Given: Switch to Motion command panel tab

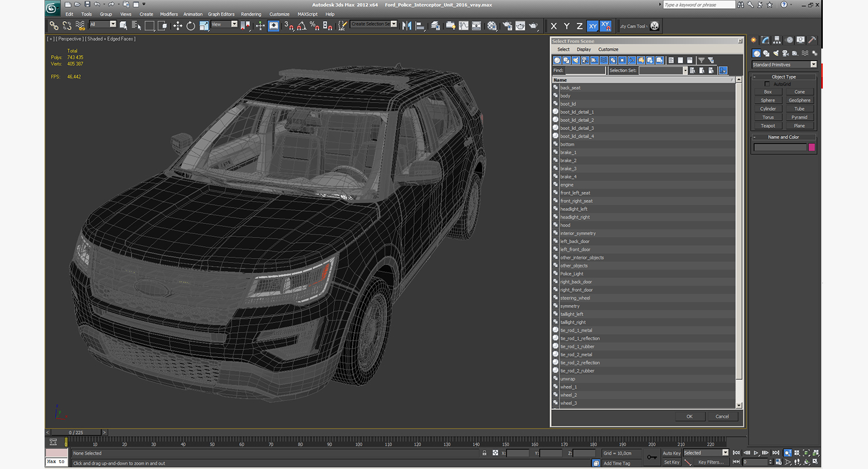Looking at the screenshot, I should [x=789, y=40].
